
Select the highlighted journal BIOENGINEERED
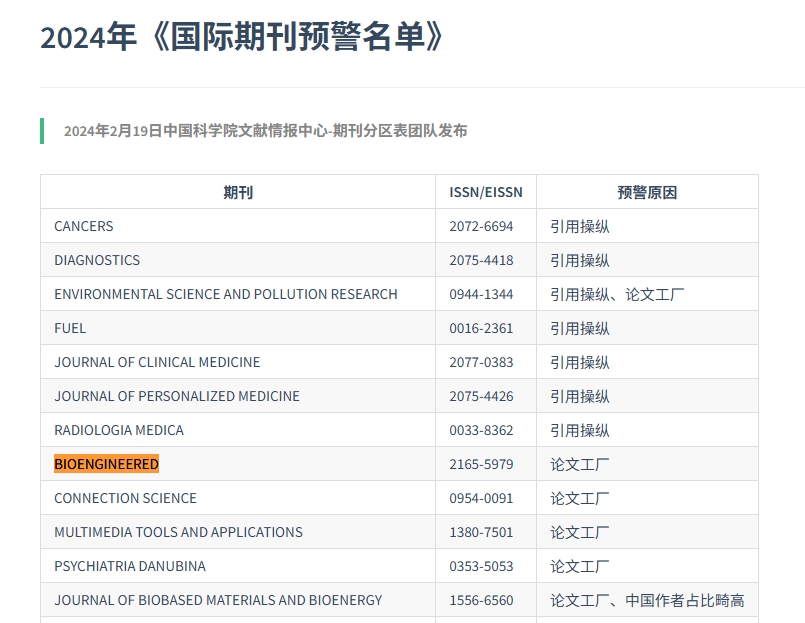click(106, 463)
